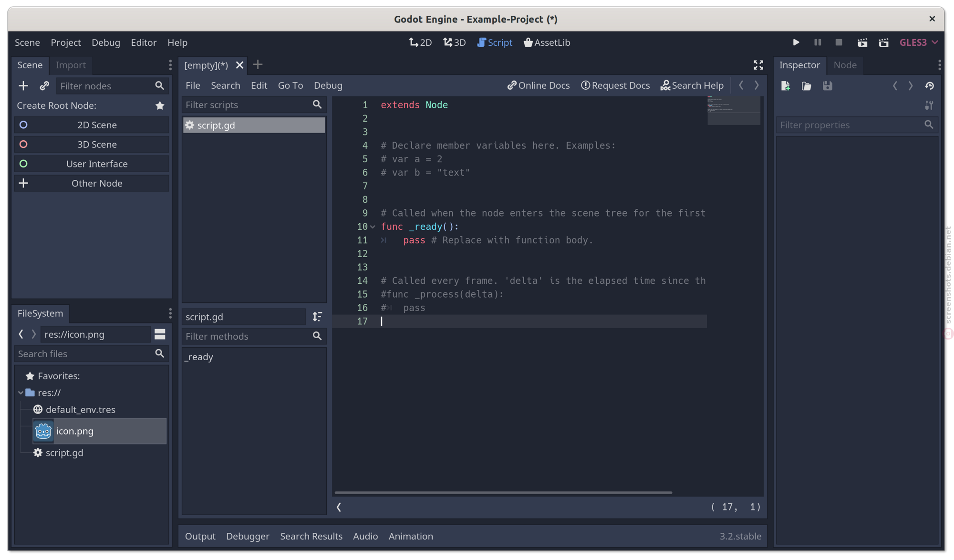The image size is (954, 560).
Task: Play the project
Action: tap(796, 42)
